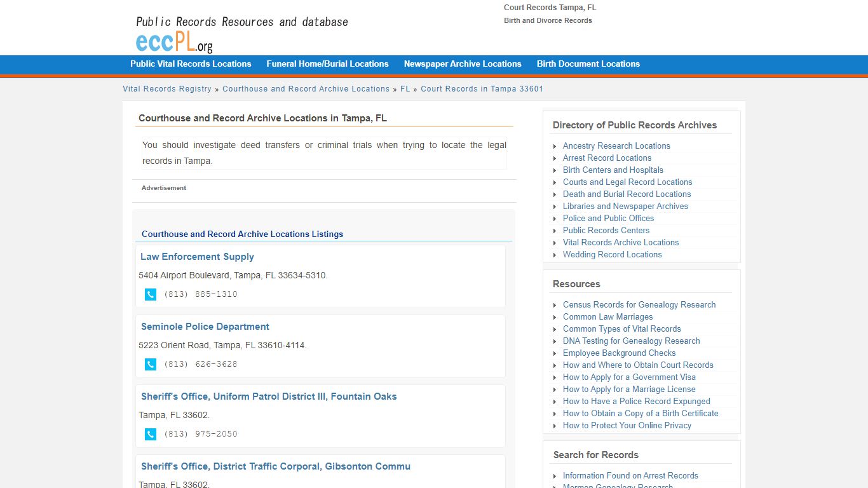Click phone number (813) 626-3628
The height and width of the screenshot is (488, 868).
201,364
